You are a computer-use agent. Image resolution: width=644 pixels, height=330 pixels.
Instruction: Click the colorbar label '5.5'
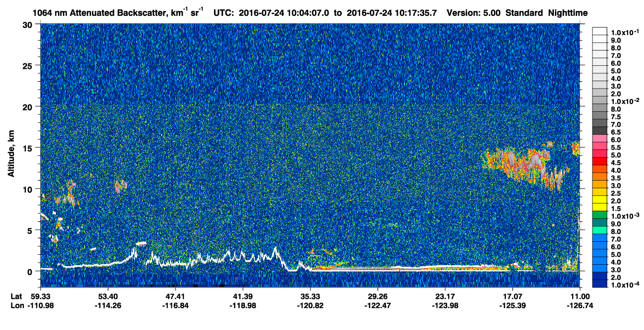tap(616, 147)
